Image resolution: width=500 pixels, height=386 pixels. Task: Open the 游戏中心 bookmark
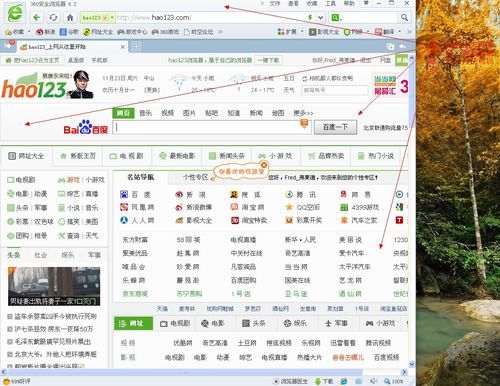132,32
